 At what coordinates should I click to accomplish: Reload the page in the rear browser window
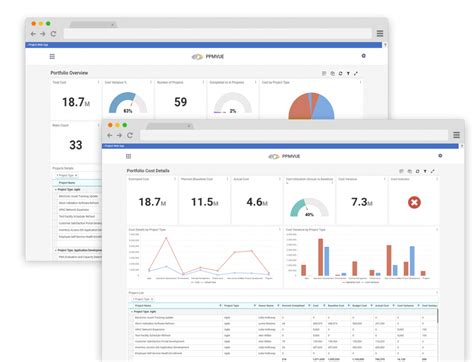click(53, 34)
